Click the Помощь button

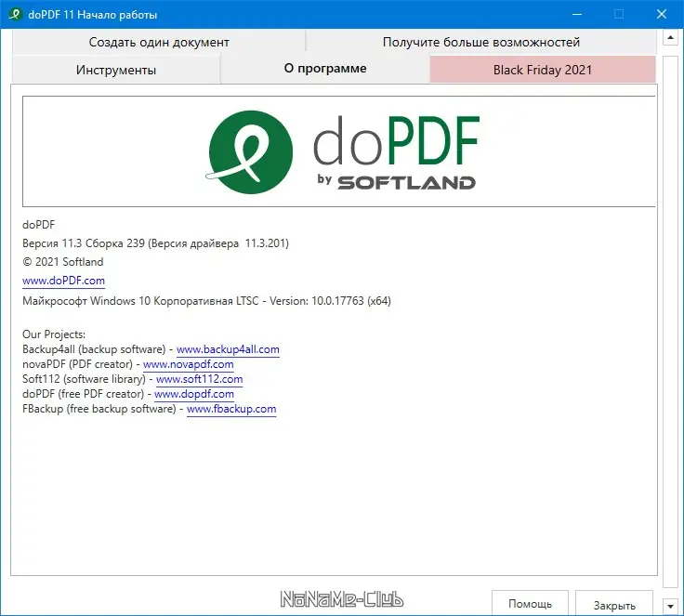(x=530, y=603)
